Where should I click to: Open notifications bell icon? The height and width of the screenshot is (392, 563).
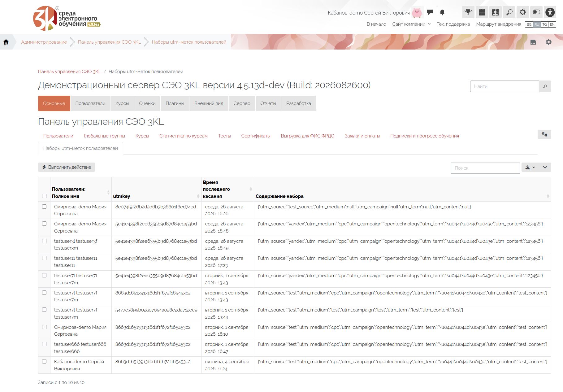click(442, 12)
